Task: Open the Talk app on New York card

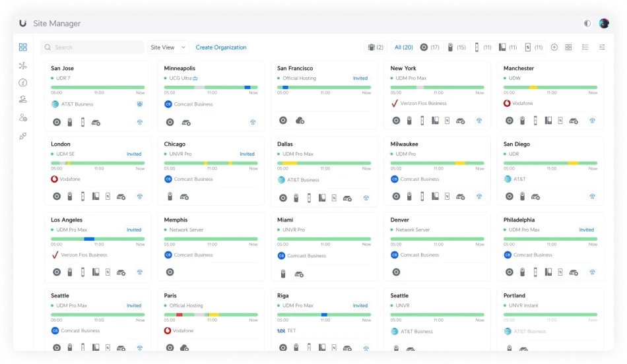Action: (435, 120)
